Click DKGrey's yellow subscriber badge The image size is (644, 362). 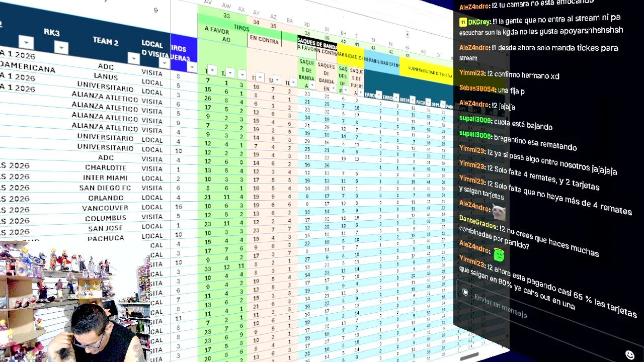click(463, 22)
